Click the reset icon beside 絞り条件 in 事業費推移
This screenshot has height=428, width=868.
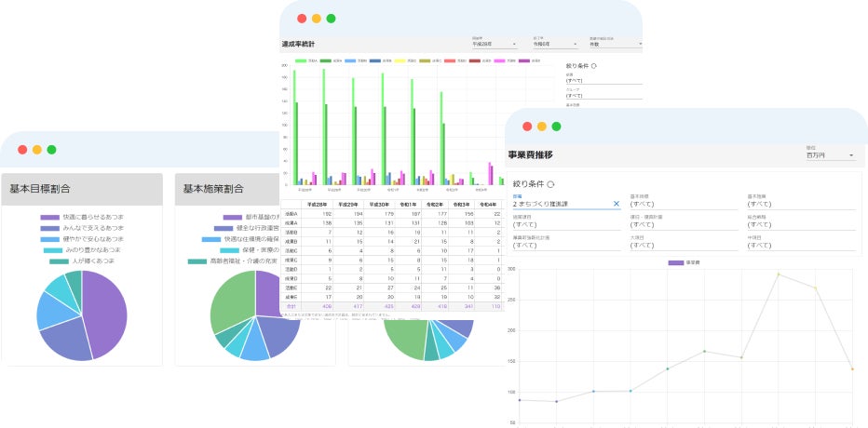tap(550, 184)
